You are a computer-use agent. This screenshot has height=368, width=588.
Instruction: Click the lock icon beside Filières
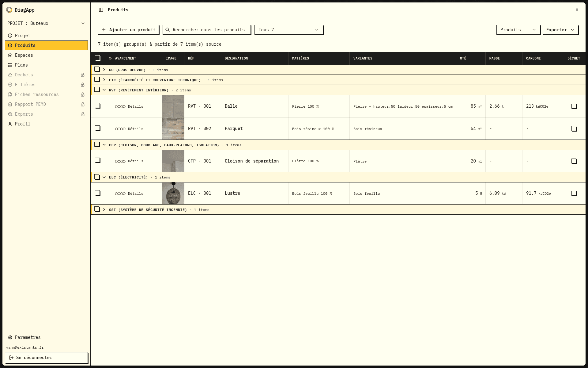click(x=83, y=85)
